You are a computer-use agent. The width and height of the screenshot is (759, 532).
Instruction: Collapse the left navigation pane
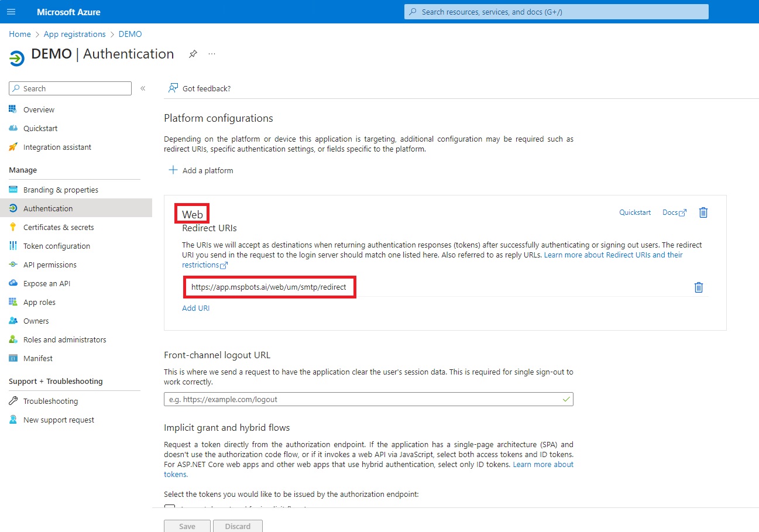(x=143, y=88)
